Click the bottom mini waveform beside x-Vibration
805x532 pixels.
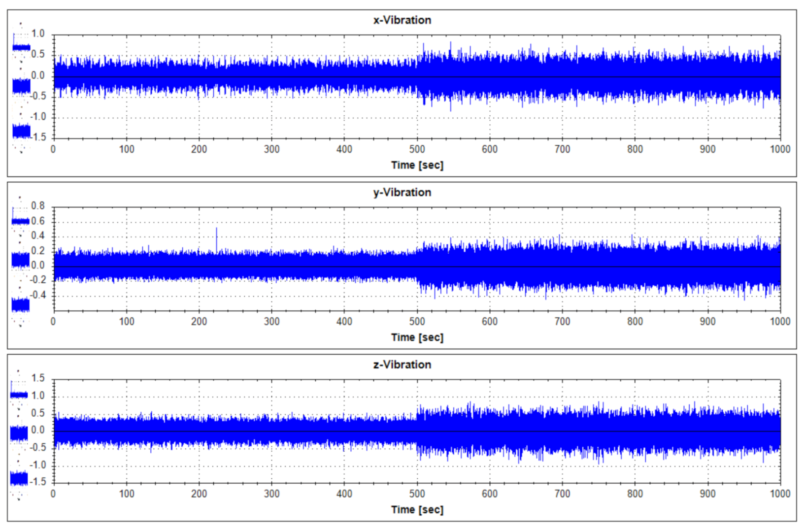tap(21, 131)
